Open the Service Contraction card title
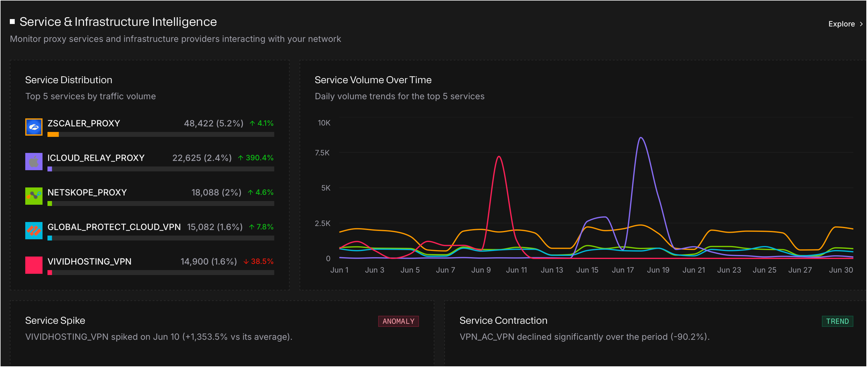Screen dimensions: 868x368 [x=503, y=320]
